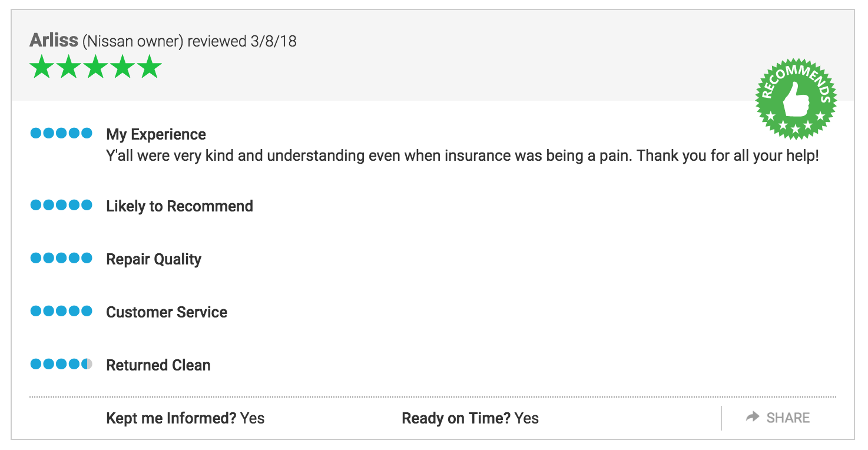868x450 pixels.
Task: Click the Nissan owner label
Action: pyautogui.click(x=133, y=41)
